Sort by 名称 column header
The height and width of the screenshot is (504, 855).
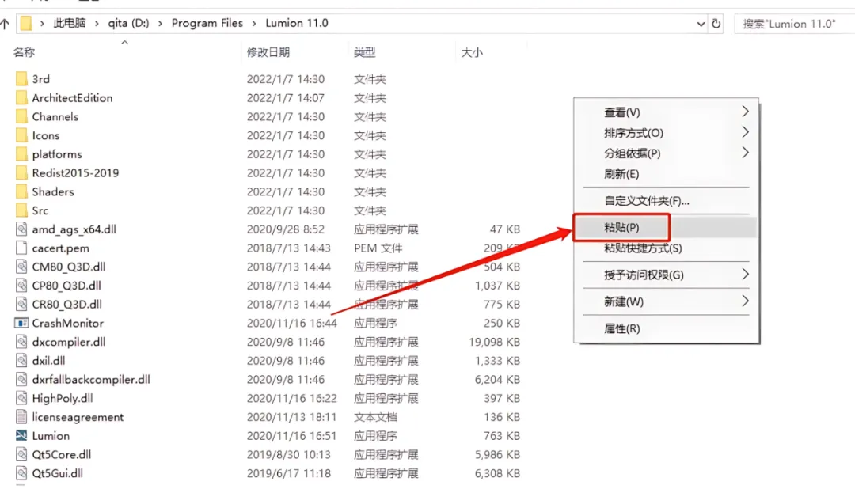pyautogui.click(x=24, y=52)
